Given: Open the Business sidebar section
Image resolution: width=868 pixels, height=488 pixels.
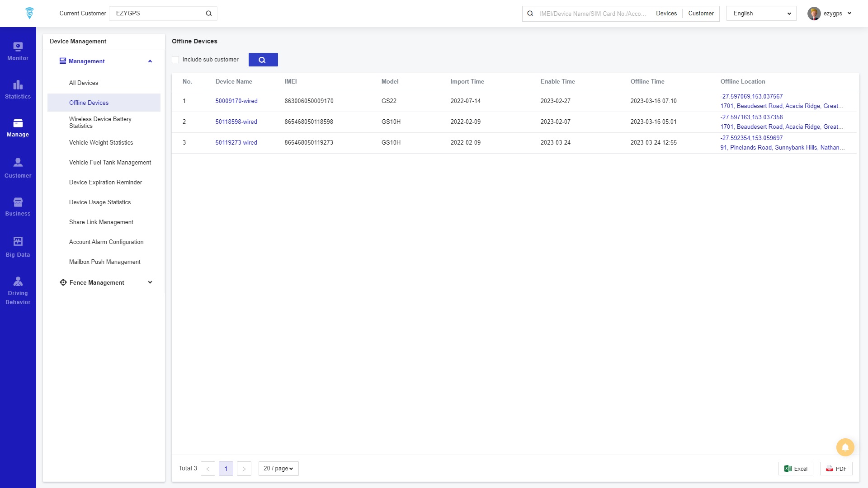Looking at the screenshot, I should (18, 206).
